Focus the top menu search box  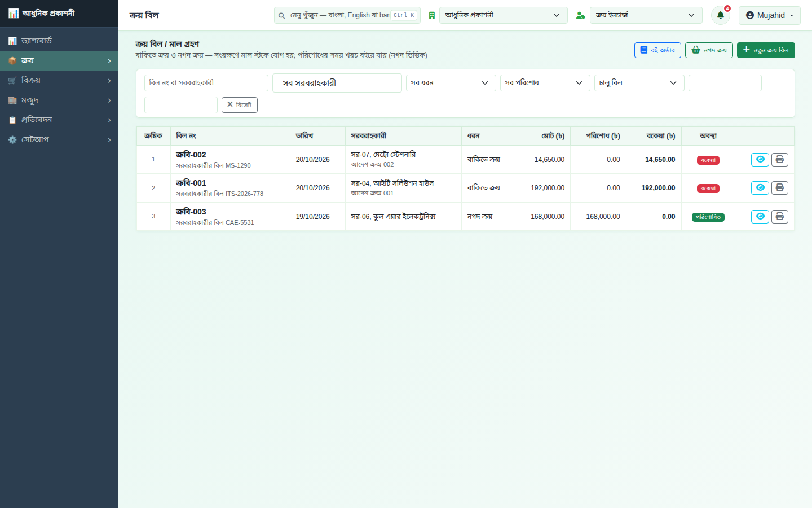pyautogui.click(x=347, y=15)
